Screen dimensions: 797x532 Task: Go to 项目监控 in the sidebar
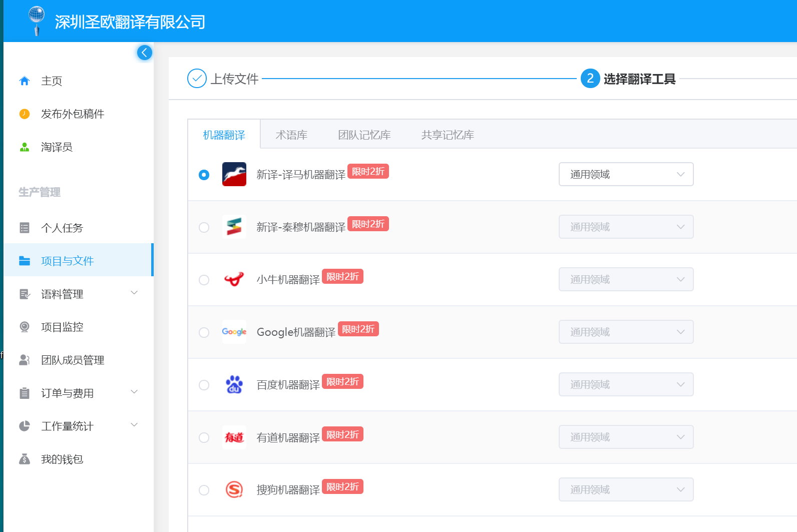tap(62, 327)
